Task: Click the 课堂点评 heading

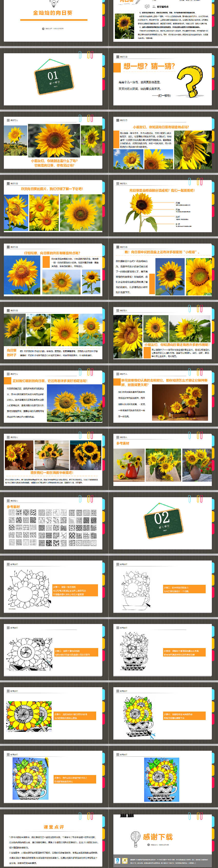Action: pyautogui.click(x=54, y=827)
